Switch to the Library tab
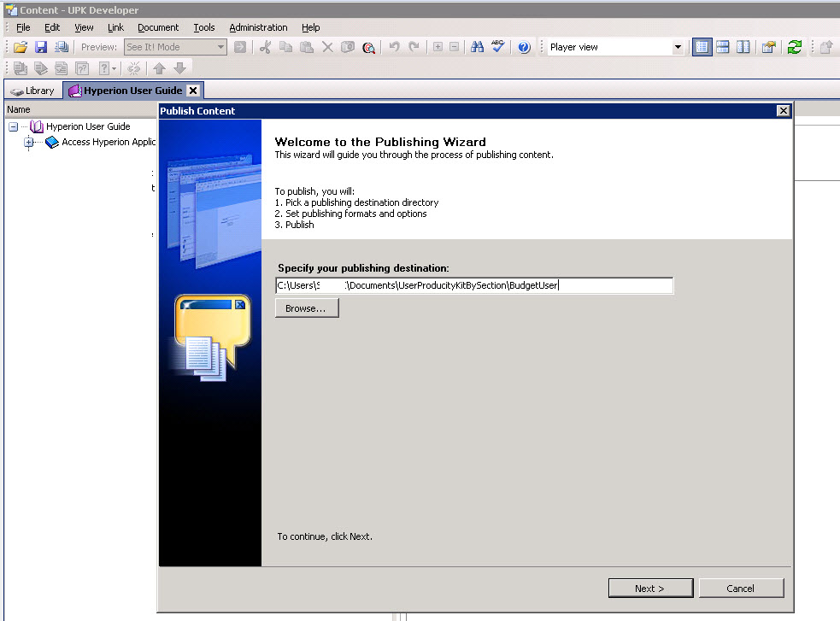The image size is (840, 621). [32, 91]
